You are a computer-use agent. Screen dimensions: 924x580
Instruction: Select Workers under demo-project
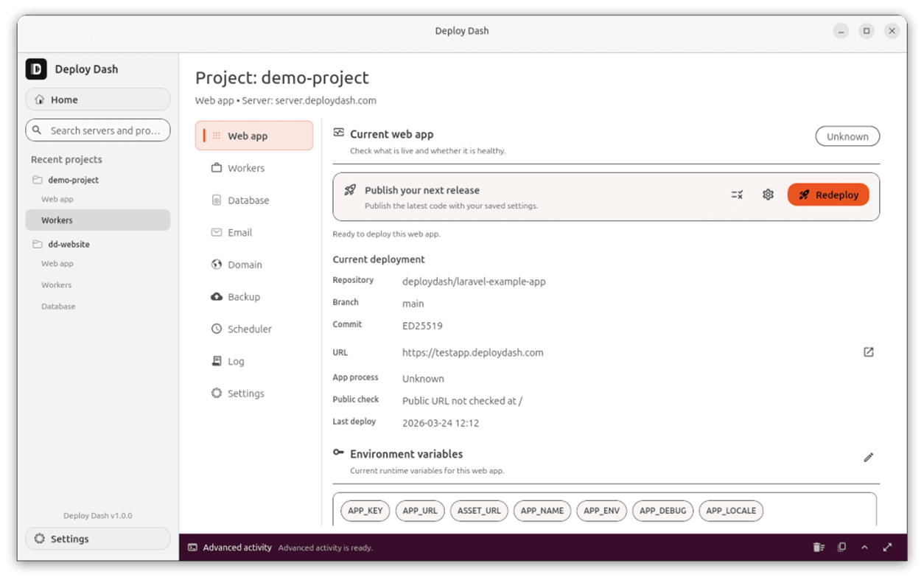point(98,220)
